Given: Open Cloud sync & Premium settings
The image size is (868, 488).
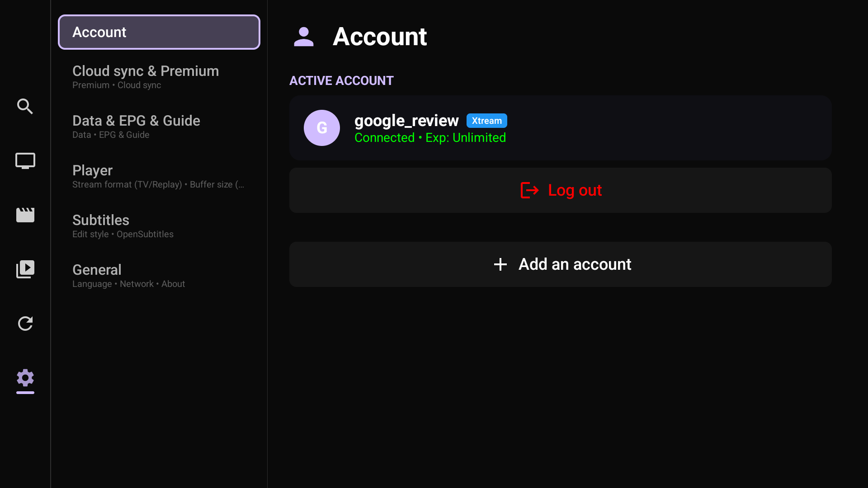Looking at the screenshot, I should pos(145,76).
